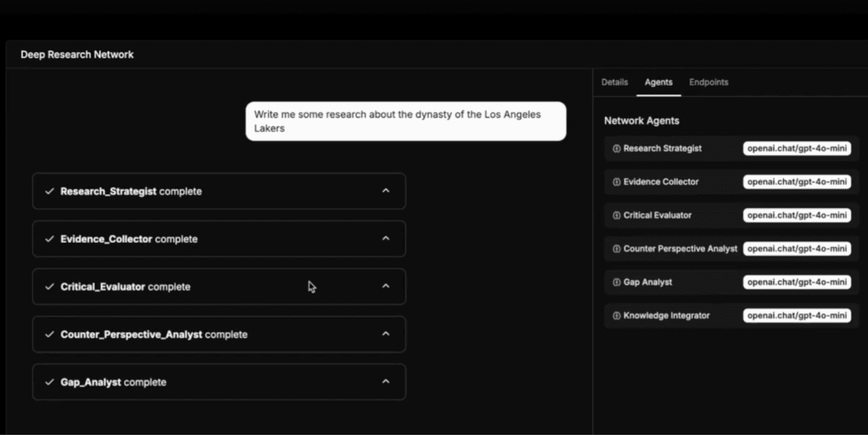The height and width of the screenshot is (435, 868).
Task: Toggle the Counter_Perspective_Analyst step chevron
Action: [x=386, y=334]
